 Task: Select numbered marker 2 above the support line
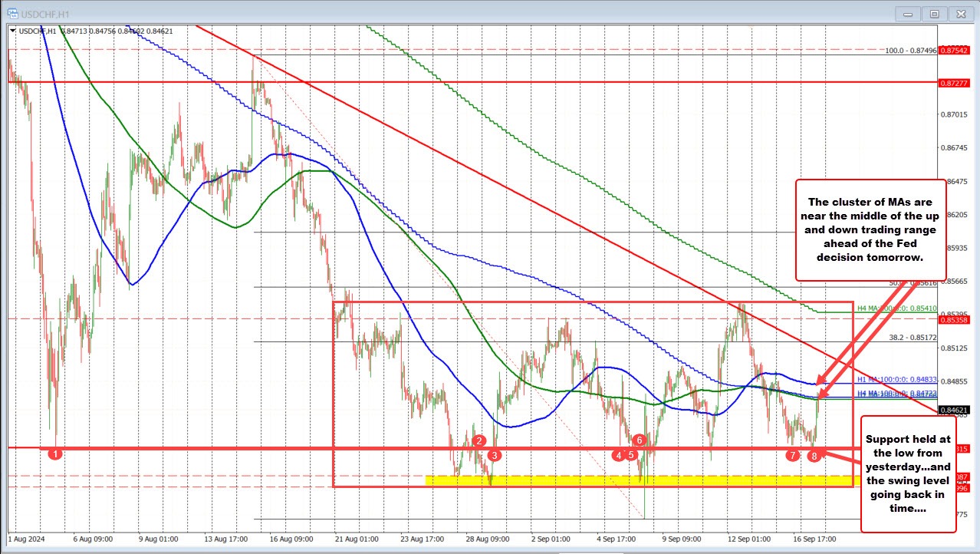(480, 441)
